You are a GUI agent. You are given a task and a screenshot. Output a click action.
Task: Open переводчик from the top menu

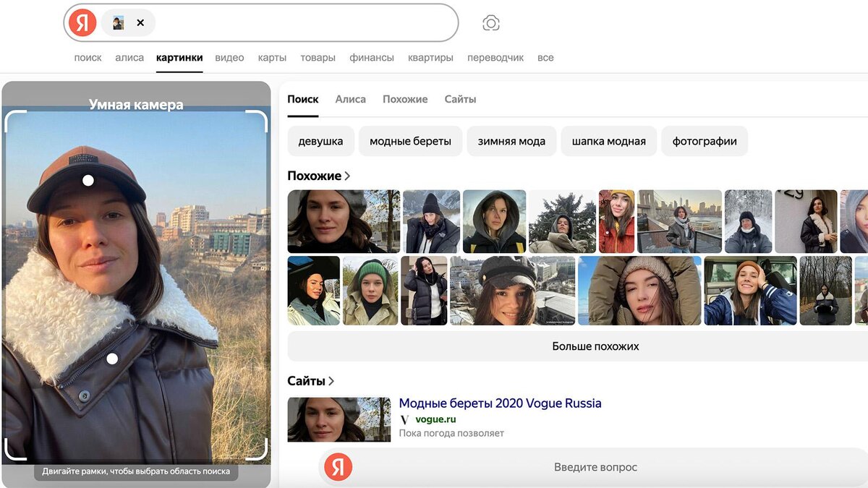click(495, 57)
